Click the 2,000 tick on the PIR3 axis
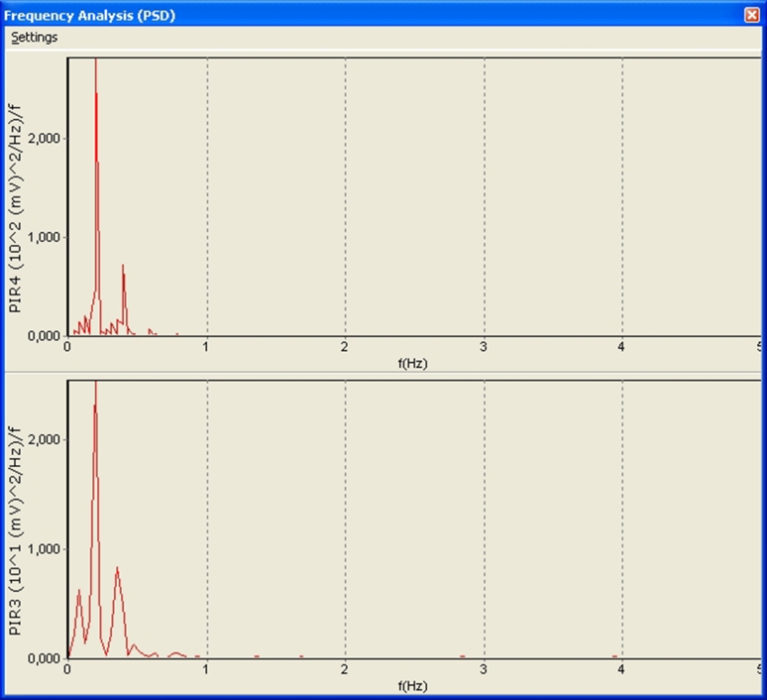The height and width of the screenshot is (700, 767). point(48,439)
